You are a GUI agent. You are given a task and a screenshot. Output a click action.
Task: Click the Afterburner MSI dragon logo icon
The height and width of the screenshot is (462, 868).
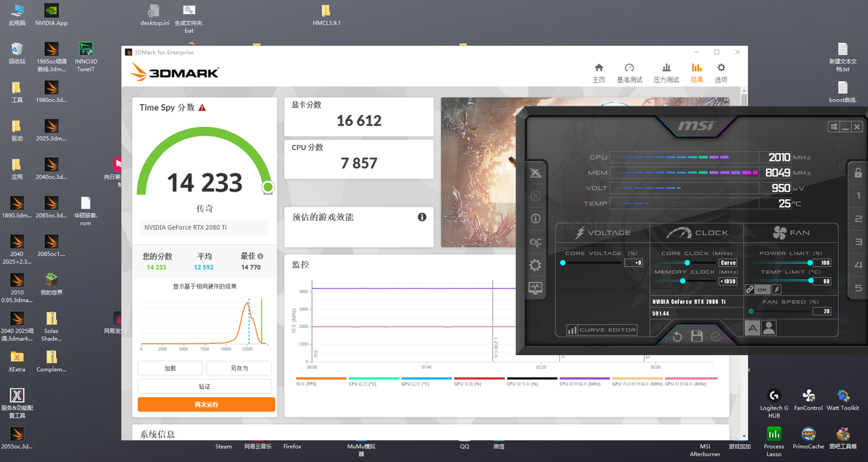click(534, 173)
